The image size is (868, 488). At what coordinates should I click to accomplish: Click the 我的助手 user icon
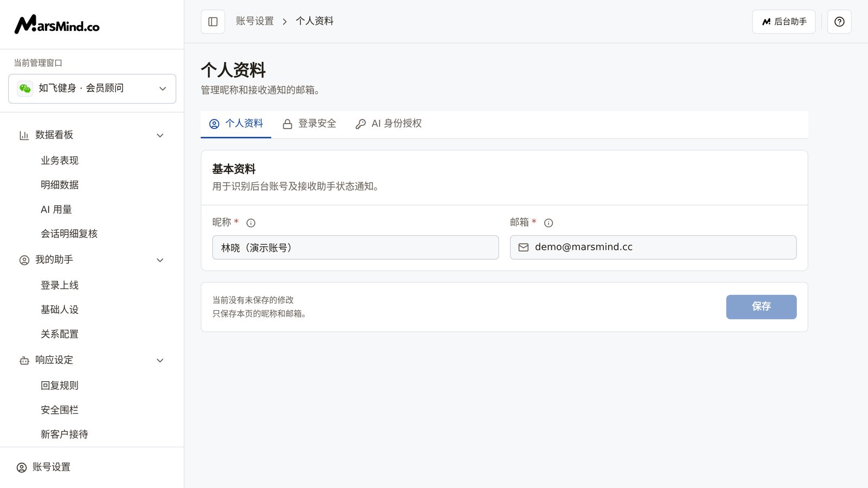point(24,260)
